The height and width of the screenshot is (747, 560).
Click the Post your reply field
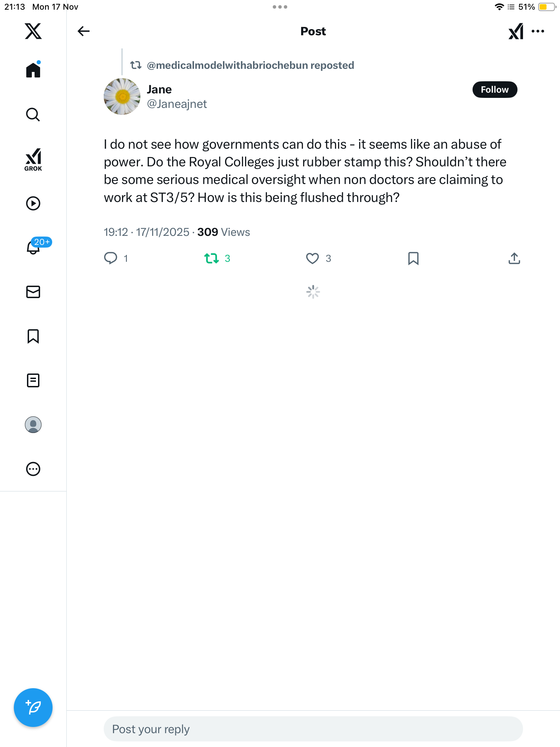point(313,729)
